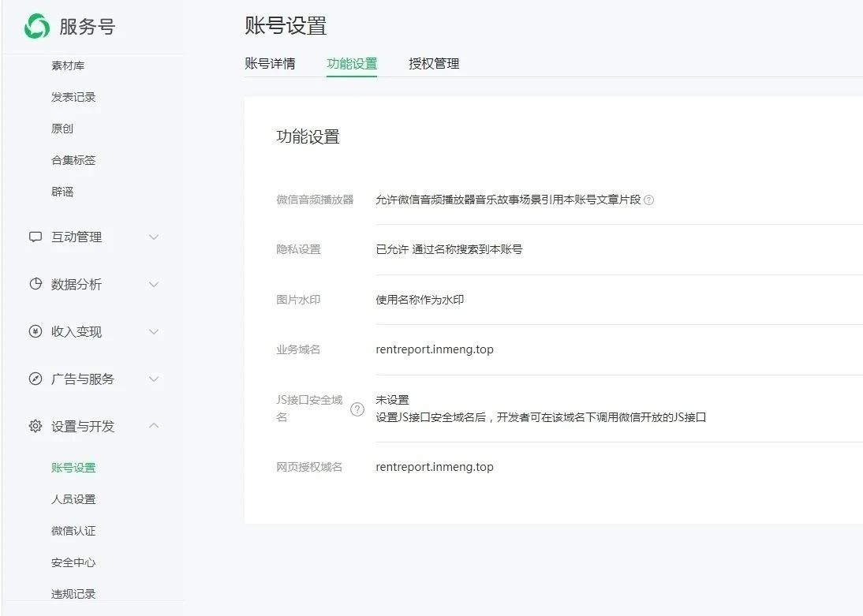Open 素材库 in the sidebar
This screenshot has height=616, width=863.
pyautogui.click(x=68, y=65)
